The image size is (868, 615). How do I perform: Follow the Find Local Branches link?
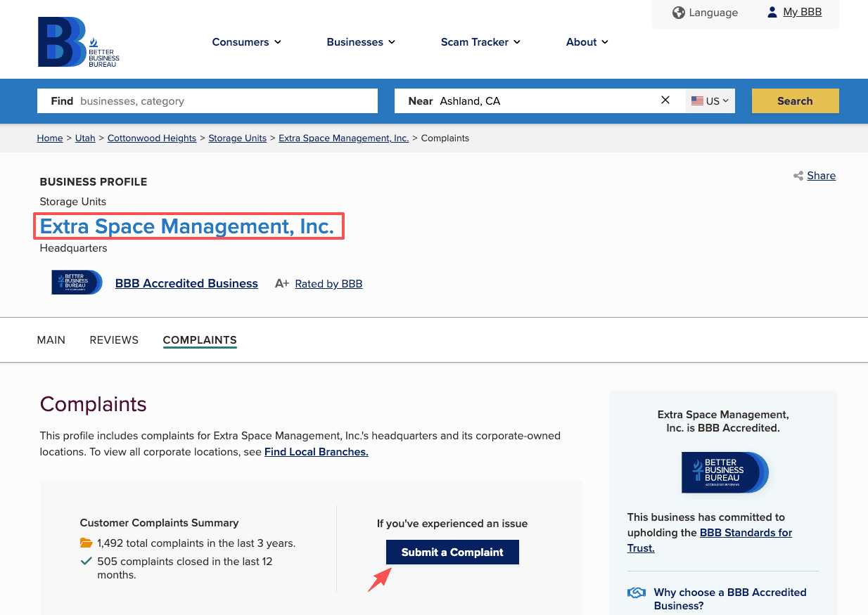coord(316,451)
